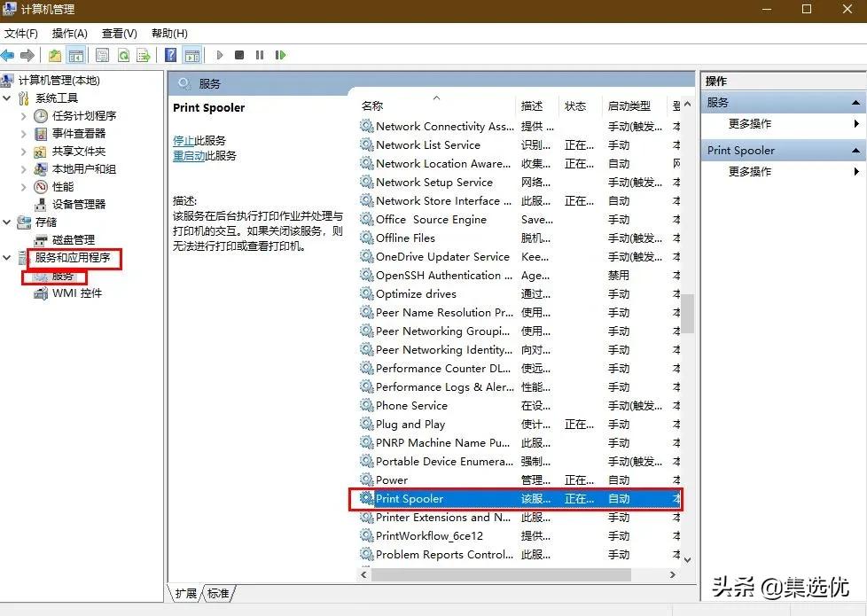Toggle the console tree pane icon

pos(75,55)
